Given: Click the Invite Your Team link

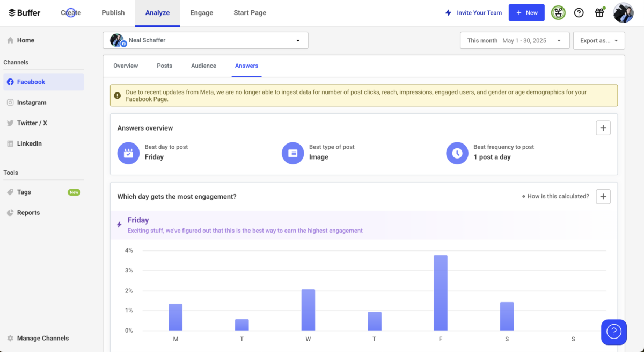Looking at the screenshot, I should point(473,13).
